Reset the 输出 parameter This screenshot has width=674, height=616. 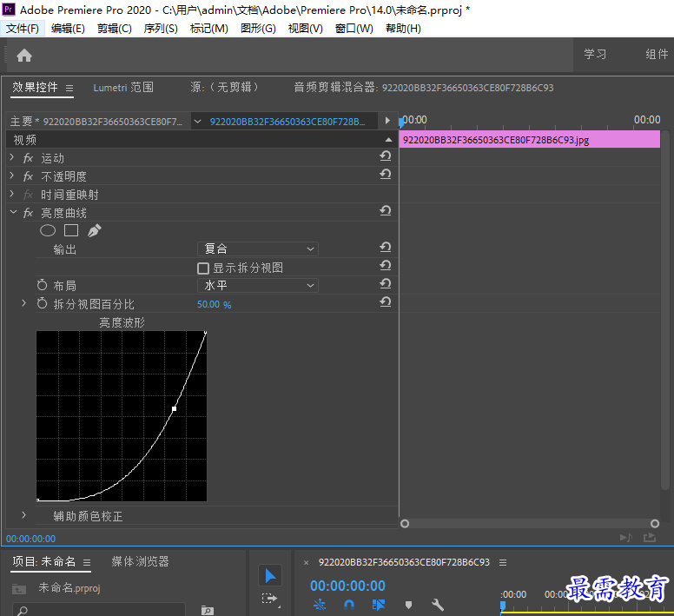tap(386, 247)
